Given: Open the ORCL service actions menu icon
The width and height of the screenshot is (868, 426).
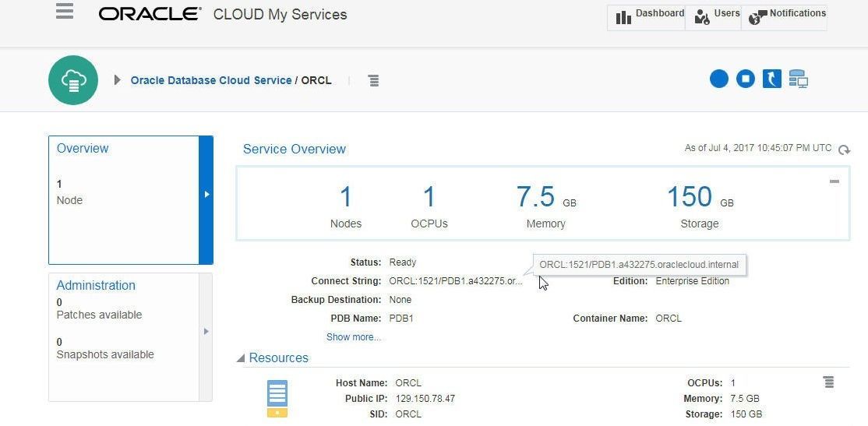Looking at the screenshot, I should [374, 81].
